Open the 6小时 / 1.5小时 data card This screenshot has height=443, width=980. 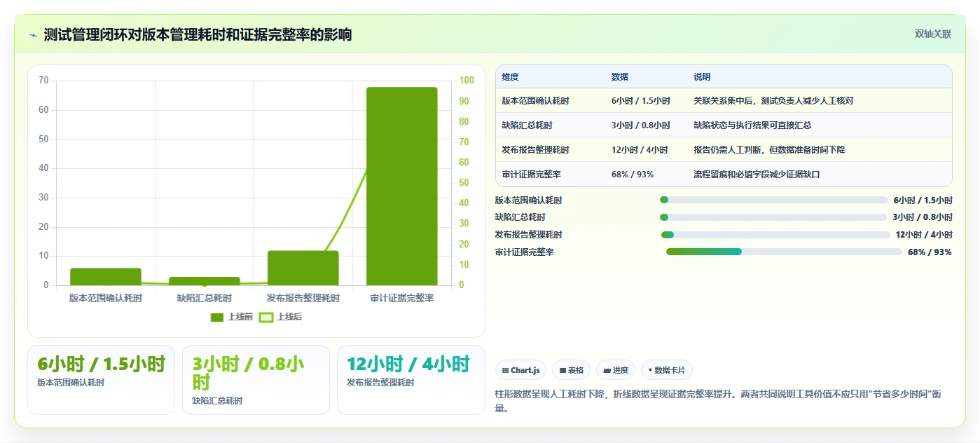pyautogui.click(x=101, y=380)
